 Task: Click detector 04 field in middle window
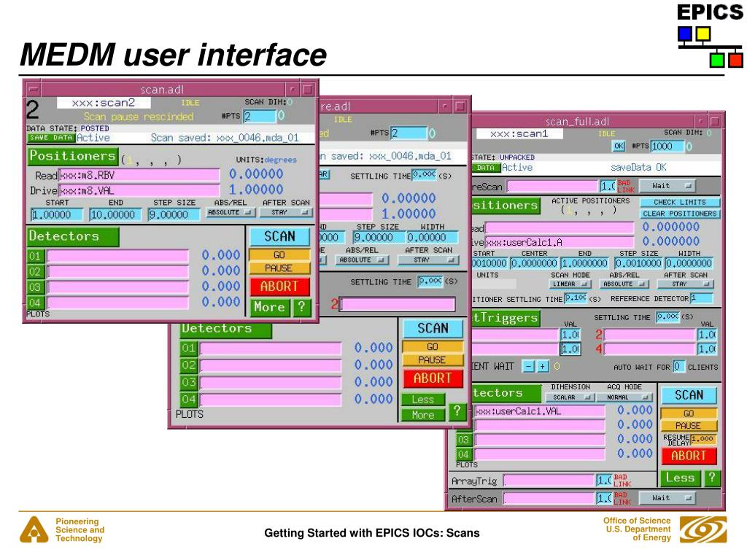[x=271, y=399]
